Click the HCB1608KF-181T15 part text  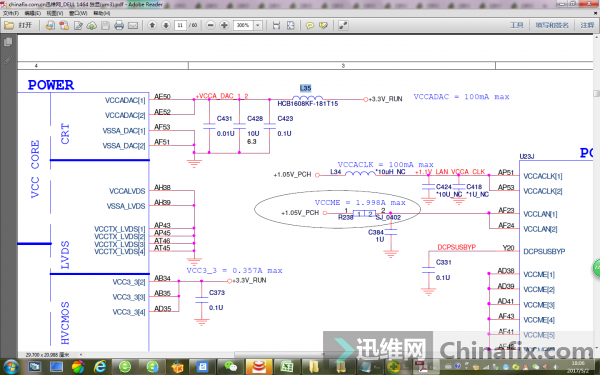pos(308,104)
